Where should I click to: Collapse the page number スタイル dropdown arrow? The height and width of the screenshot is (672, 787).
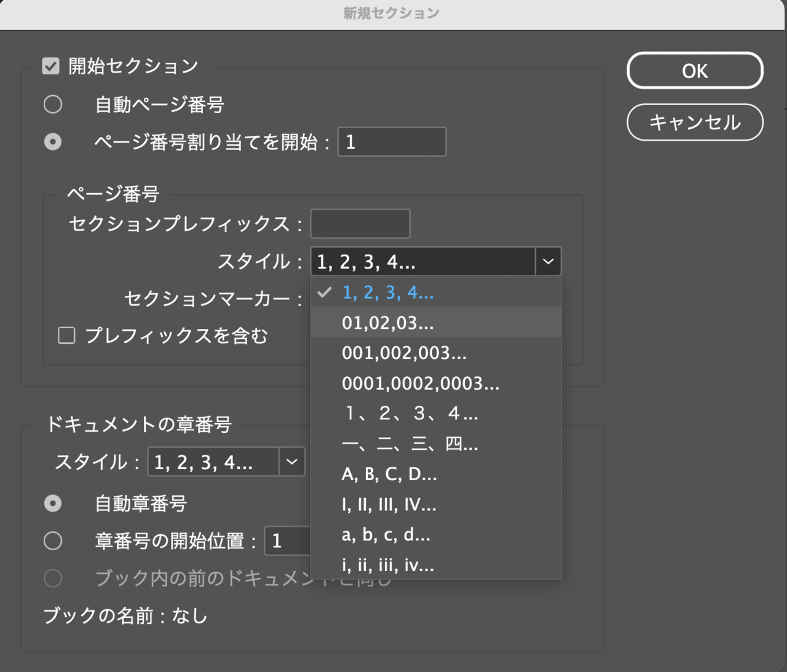coord(548,262)
